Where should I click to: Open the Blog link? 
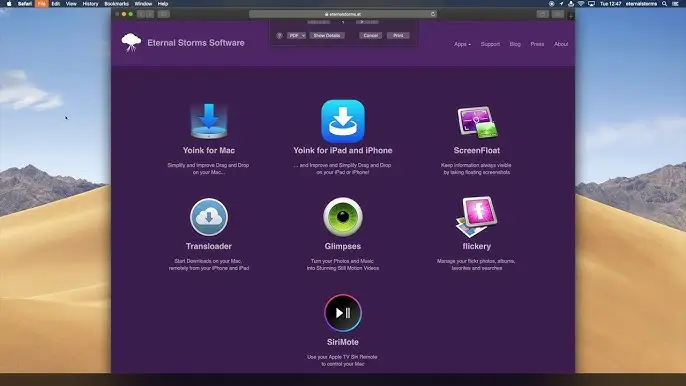[x=515, y=44]
